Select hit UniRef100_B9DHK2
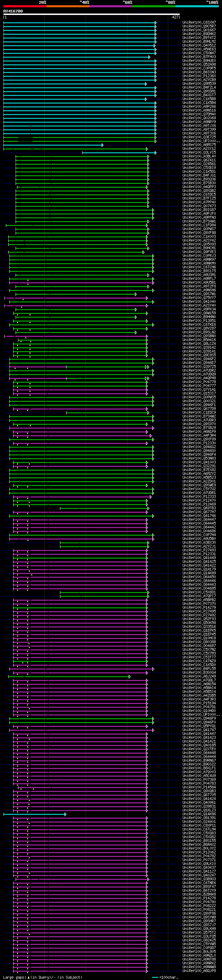The height and width of the screenshot is (980, 222). coord(199,34)
